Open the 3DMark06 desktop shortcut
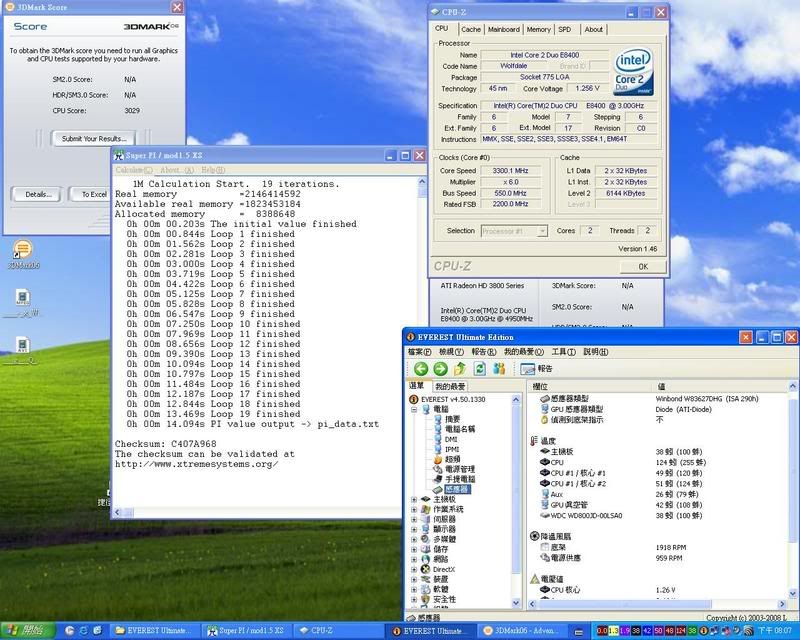 point(23,254)
